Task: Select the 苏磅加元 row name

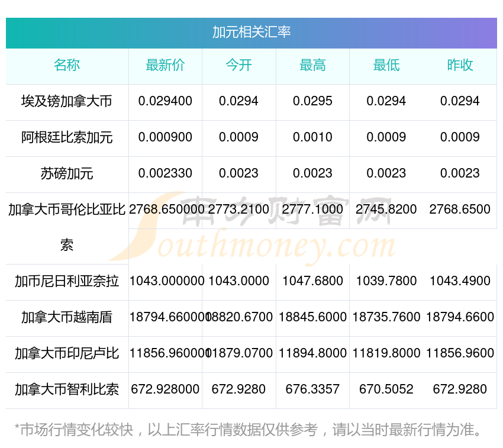Action: pyautogui.click(x=67, y=173)
